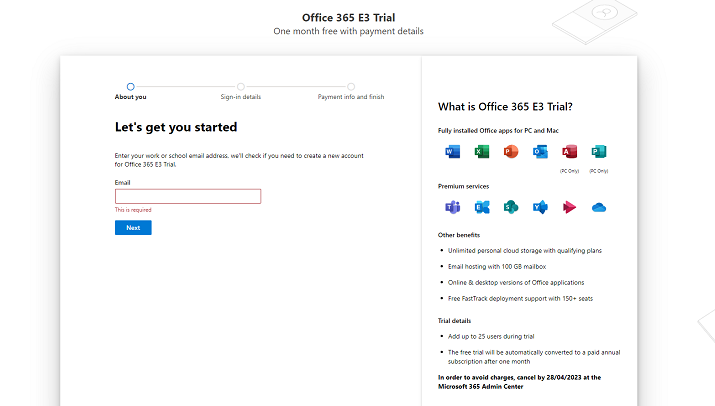Click the Outlook app icon
The width and height of the screenshot is (715, 406).
[x=540, y=151]
